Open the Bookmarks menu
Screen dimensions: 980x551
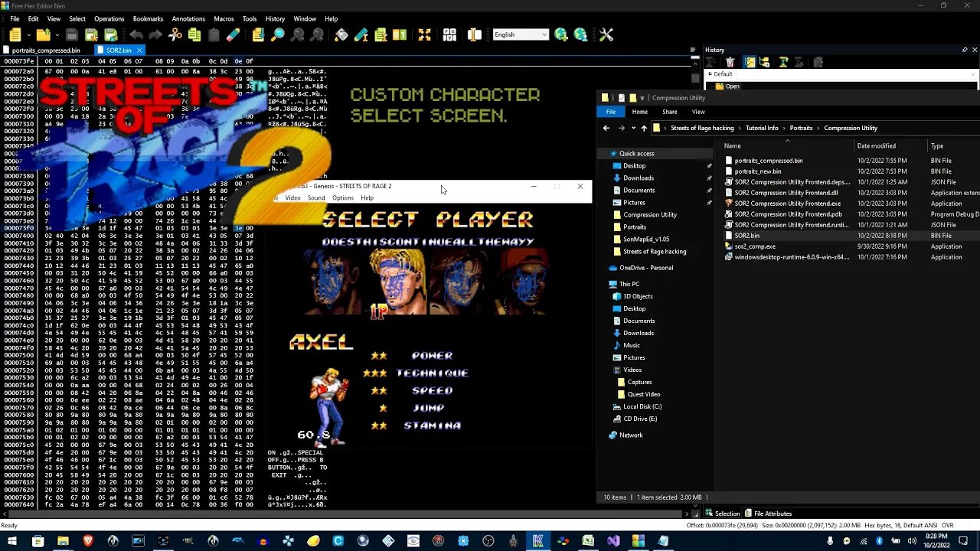(148, 18)
